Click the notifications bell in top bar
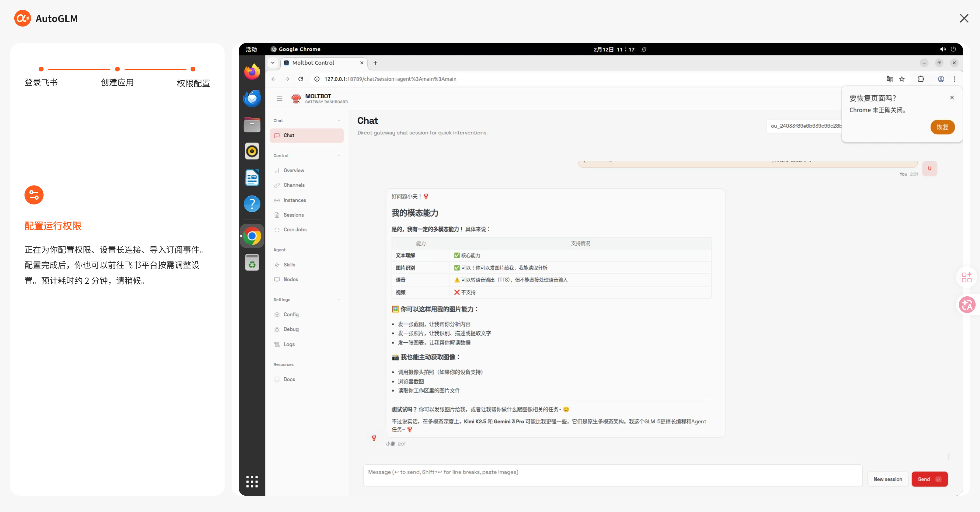Viewport: 980px width, 512px height. click(644, 49)
